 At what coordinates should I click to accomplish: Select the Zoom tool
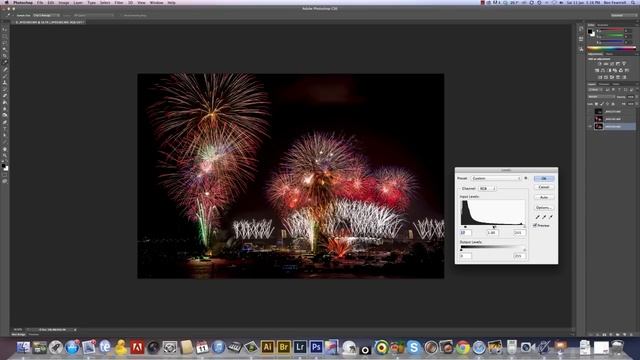click(5, 155)
